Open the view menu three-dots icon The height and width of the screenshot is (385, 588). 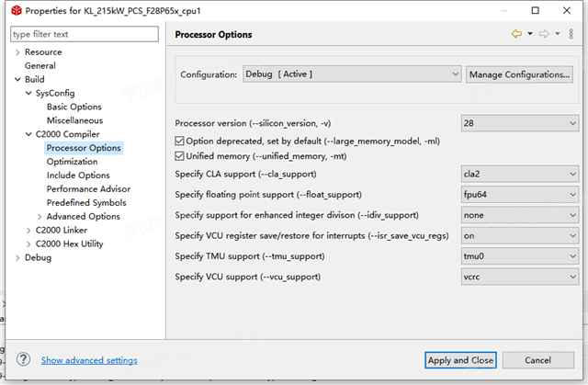[571, 34]
